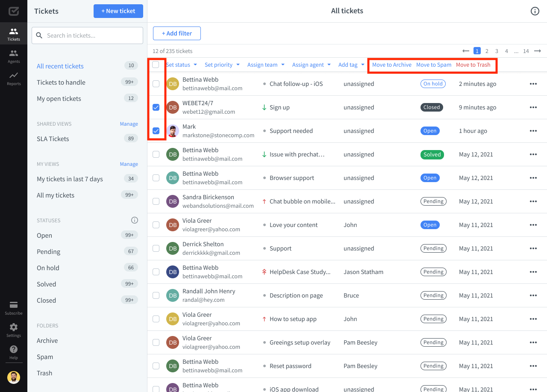This screenshot has width=547, height=392.
Task: Check the Chat follow-up - iOS ticket checkbox
Action: 156,84
